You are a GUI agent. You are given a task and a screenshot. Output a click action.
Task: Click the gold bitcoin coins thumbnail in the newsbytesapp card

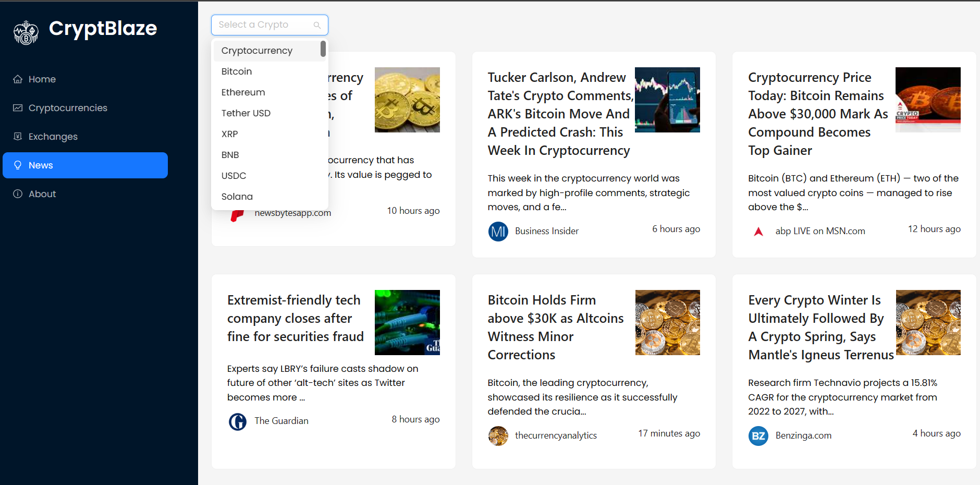coord(407,100)
